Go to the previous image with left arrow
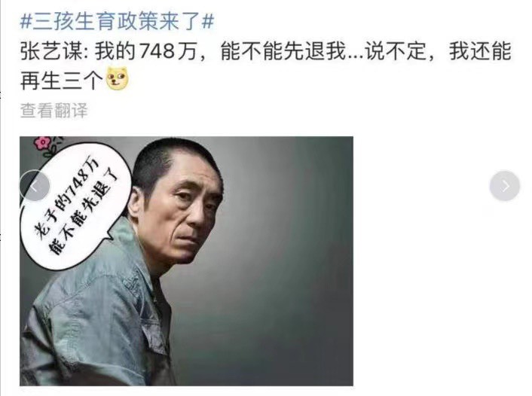The image size is (532, 396). pos(35,186)
